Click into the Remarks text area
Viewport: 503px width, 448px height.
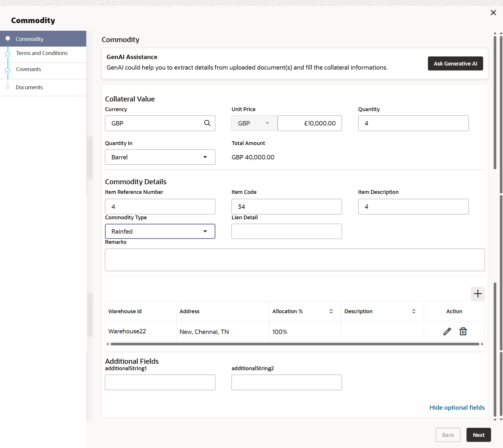click(295, 260)
